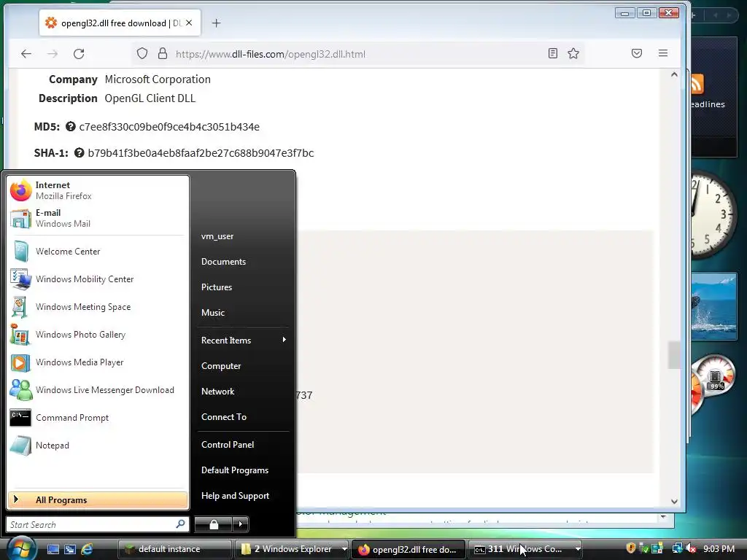Screen dimensions: 747x560
Task: Start Windows Media Player
Action: pos(97,362)
